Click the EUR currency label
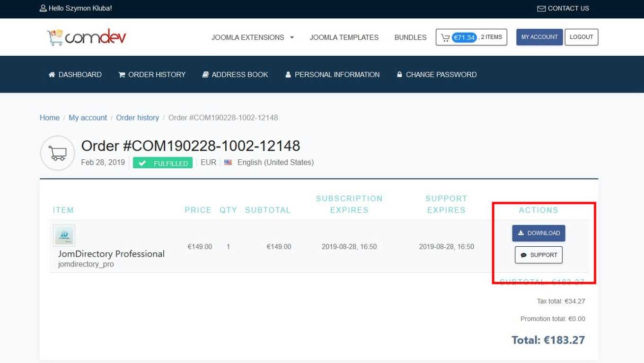644x363 pixels. click(x=208, y=163)
